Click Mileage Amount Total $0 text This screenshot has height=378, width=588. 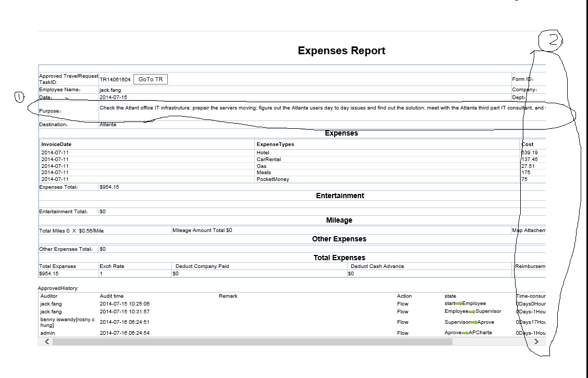[202, 230]
